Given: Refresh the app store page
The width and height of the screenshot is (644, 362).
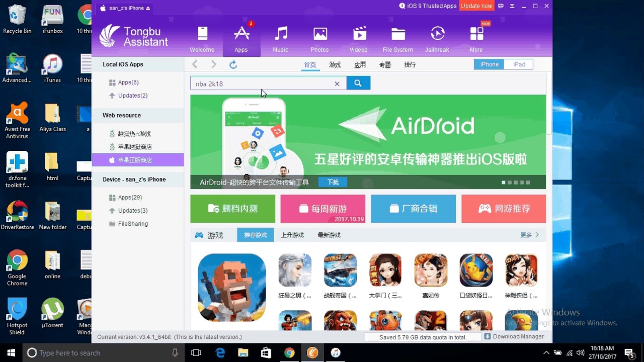Looking at the screenshot, I should click(x=233, y=64).
